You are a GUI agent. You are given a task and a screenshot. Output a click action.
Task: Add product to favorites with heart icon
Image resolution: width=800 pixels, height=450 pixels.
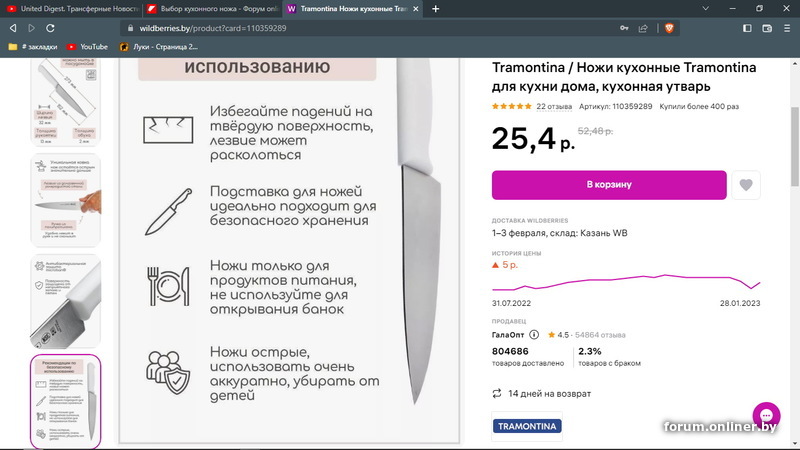click(x=746, y=185)
